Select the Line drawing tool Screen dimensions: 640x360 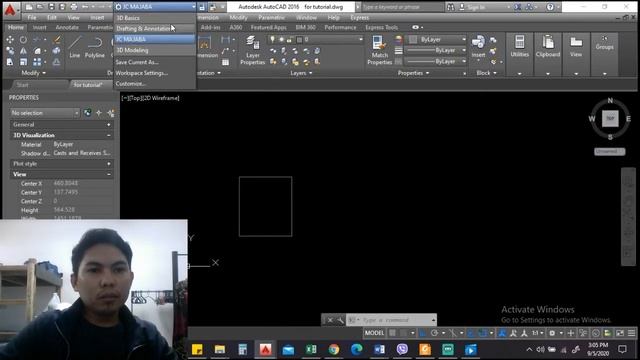[x=74, y=47]
